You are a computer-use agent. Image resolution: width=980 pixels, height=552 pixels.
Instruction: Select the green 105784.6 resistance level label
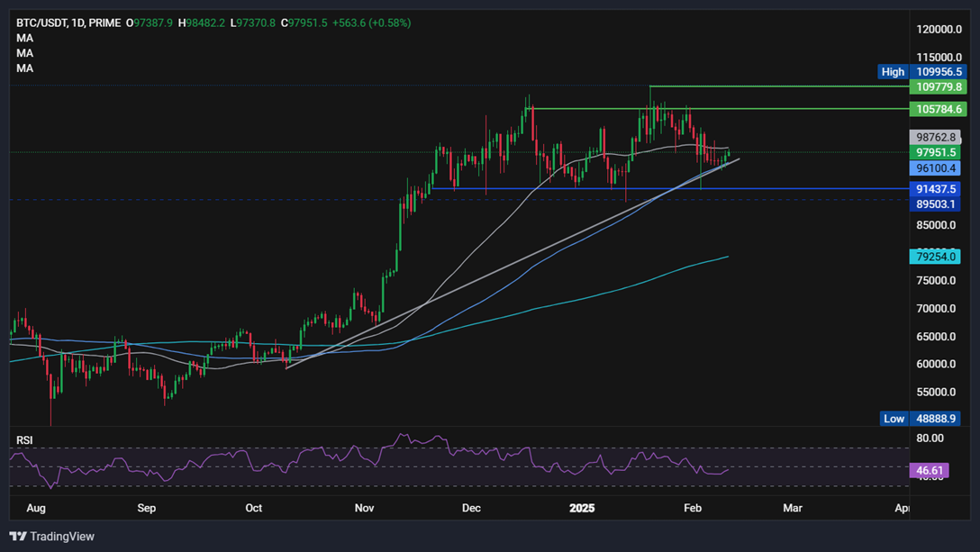(x=939, y=109)
